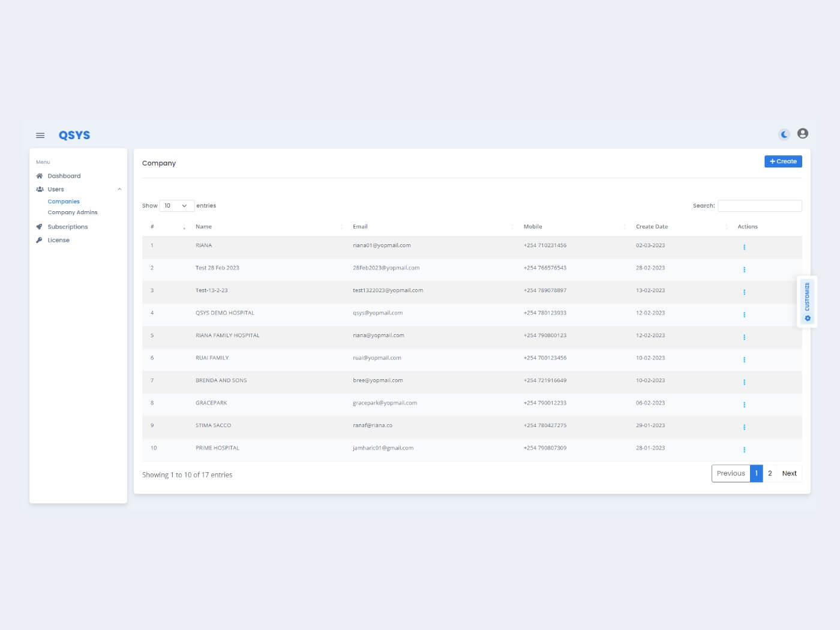The height and width of the screenshot is (630, 840).
Task: Open actions menu for PRIME HOSPITAL
Action: pyautogui.click(x=744, y=449)
